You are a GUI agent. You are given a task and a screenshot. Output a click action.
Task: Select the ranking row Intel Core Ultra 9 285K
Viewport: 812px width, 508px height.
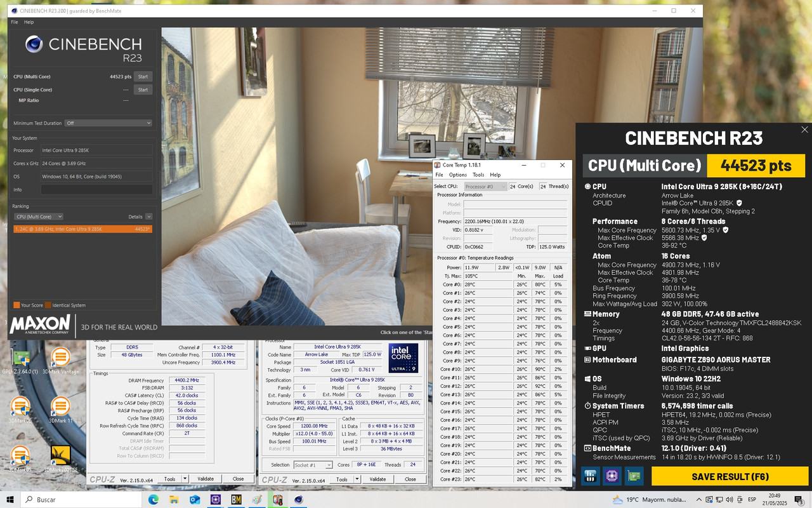coord(82,229)
